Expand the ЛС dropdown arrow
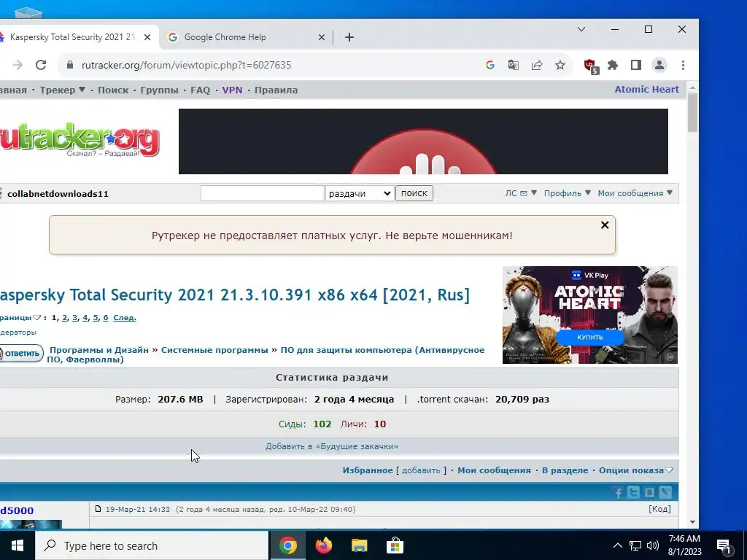This screenshot has height=560, width=747. point(533,192)
